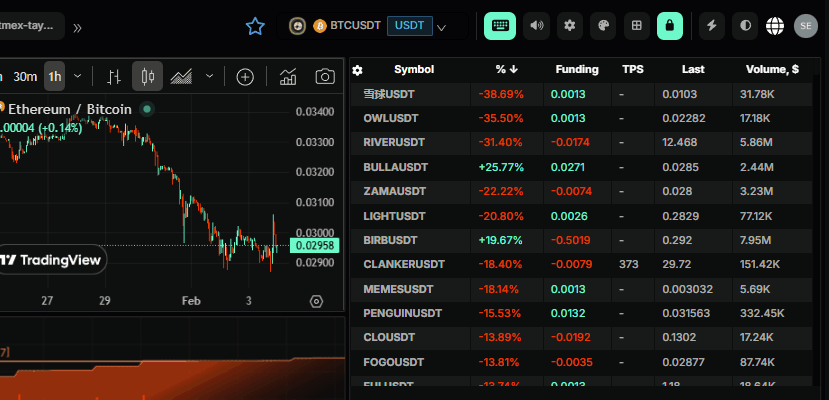Open settings via top gear icon
829x400 pixels.
click(x=569, y=26)
